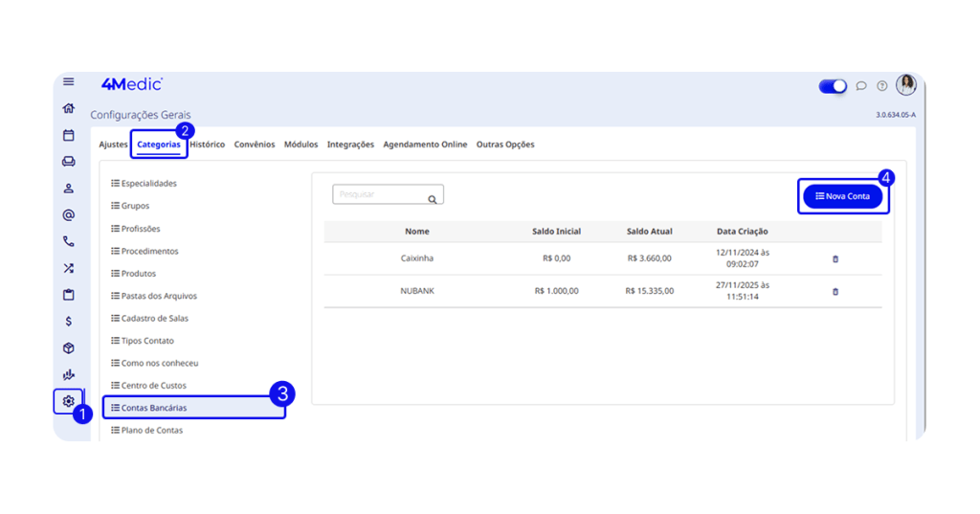Viewport: 980px width, 514px height.
Task: Toggle the blue switch in the top bar
Action: (833, 86)
